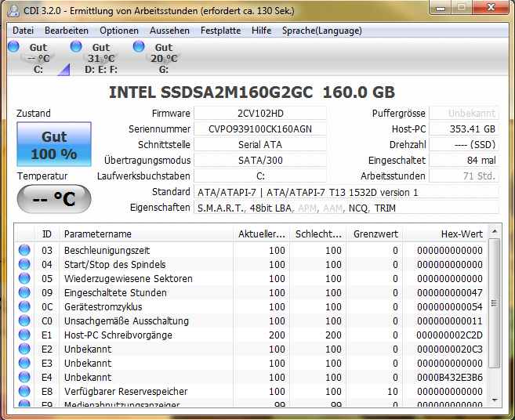Select the Beschleunigungszeit parameter row

click(251, 250)
